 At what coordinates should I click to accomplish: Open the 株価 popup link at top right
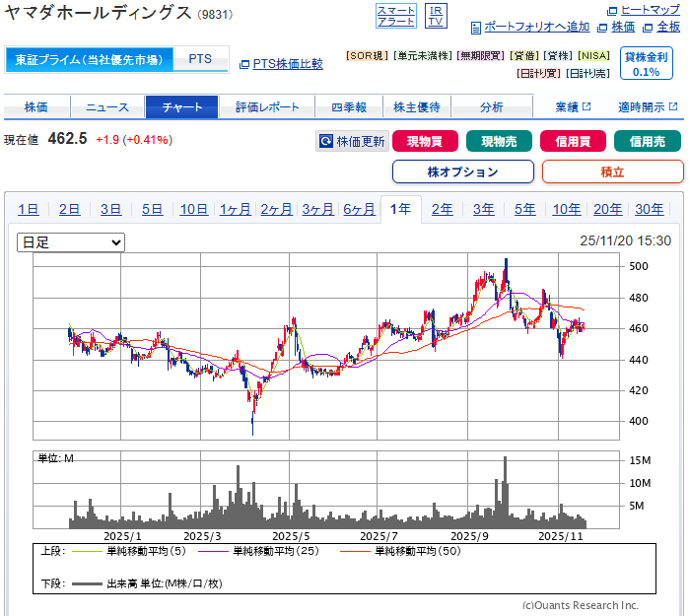(x=623, y=28)
